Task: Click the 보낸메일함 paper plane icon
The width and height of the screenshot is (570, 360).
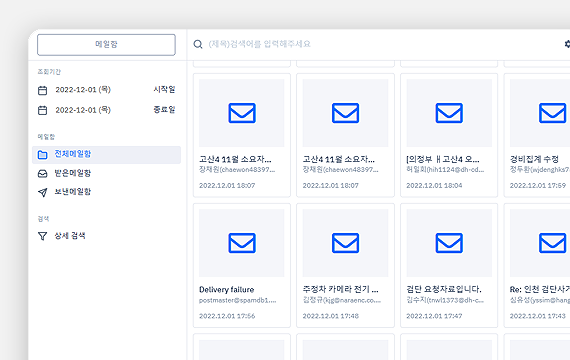Action: click(x=43, y=192)
